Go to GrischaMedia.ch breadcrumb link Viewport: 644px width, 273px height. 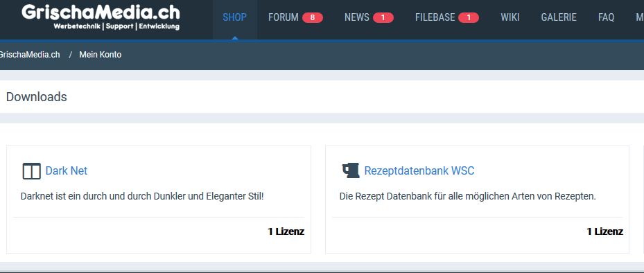click(30, 55)
